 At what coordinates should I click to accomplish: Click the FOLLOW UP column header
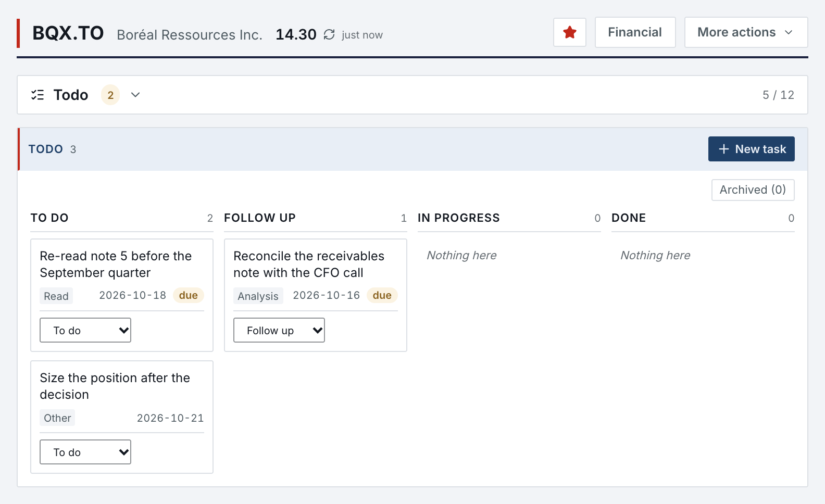(x=260, y=218)
